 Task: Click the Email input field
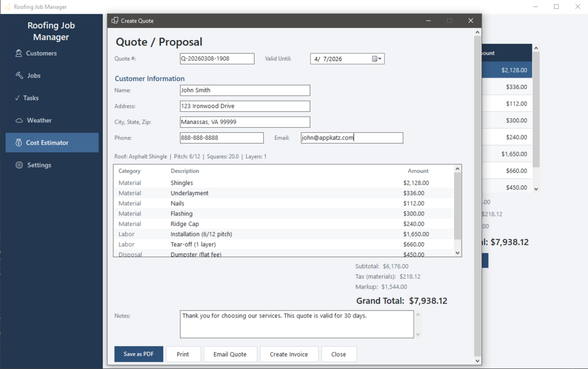(352, 138)
